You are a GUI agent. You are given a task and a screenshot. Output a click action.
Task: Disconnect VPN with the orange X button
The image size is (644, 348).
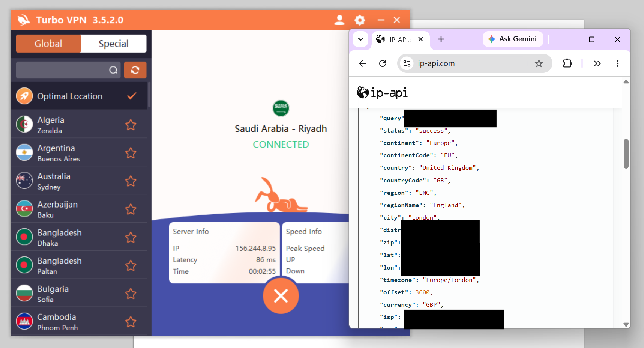coord(281,296)
